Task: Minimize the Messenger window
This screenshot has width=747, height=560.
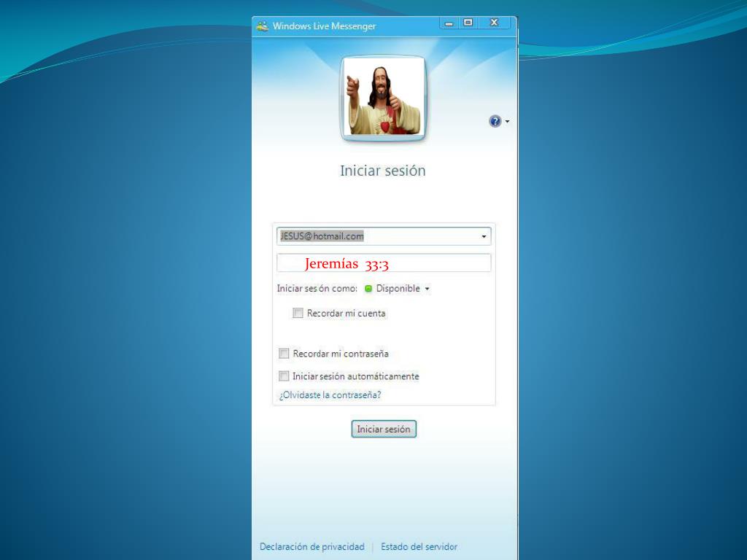Action: pos(449,23)
